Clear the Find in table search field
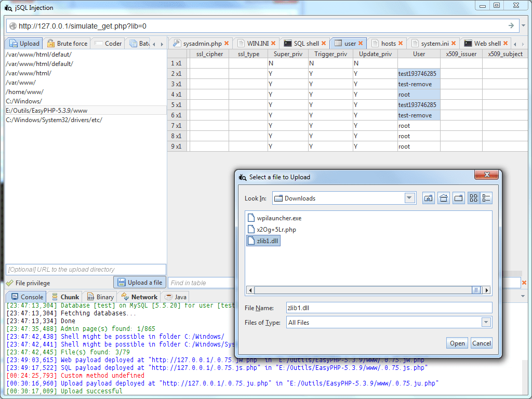Image resolution: width=532 pixels, height=399 pixels. 524,283
